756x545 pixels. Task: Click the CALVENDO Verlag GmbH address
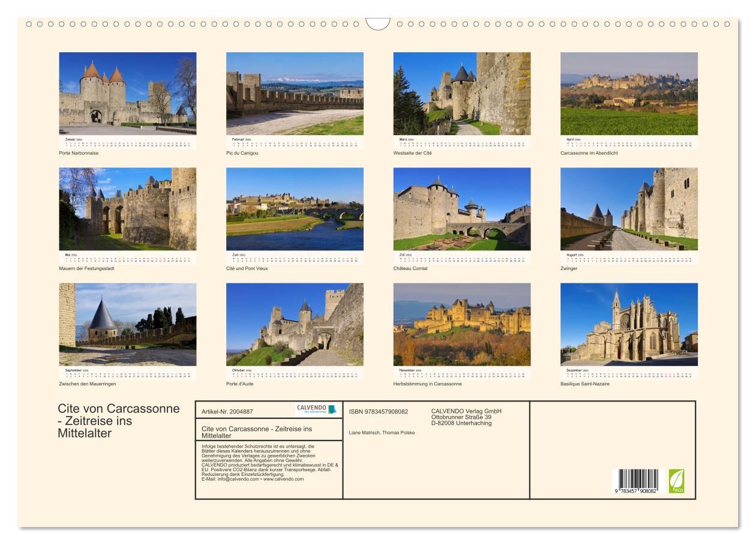tap(466, 417)
